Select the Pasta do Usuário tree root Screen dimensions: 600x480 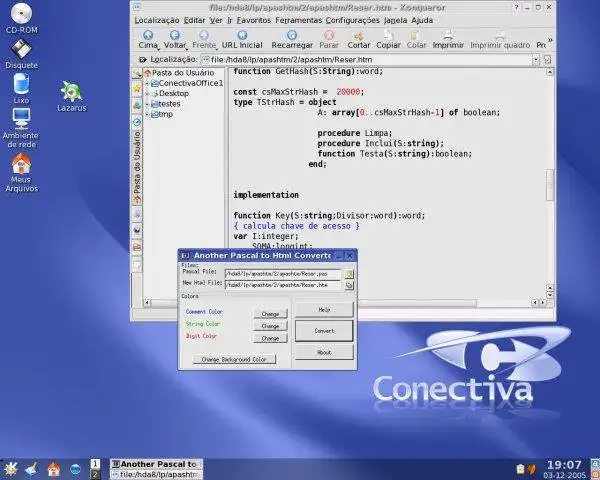pos(179,73)
